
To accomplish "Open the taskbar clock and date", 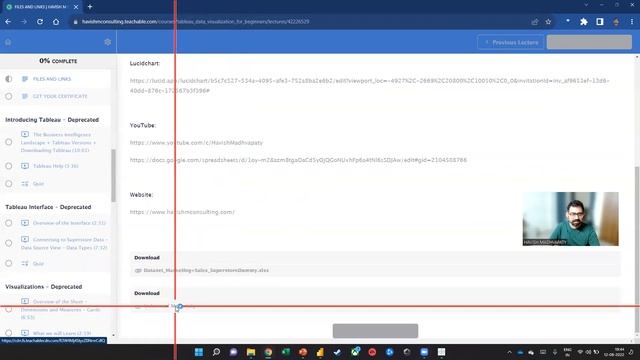I will (x=613, y=352).
